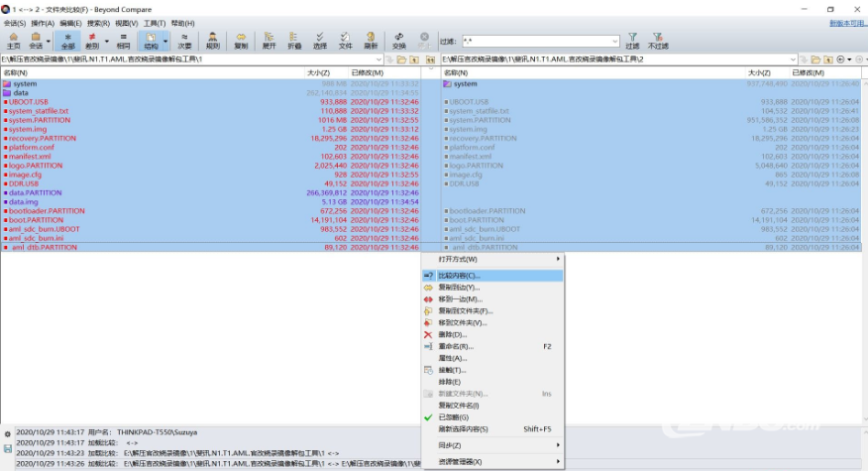Open the 搜索(R) menu

tap(98, 23)
